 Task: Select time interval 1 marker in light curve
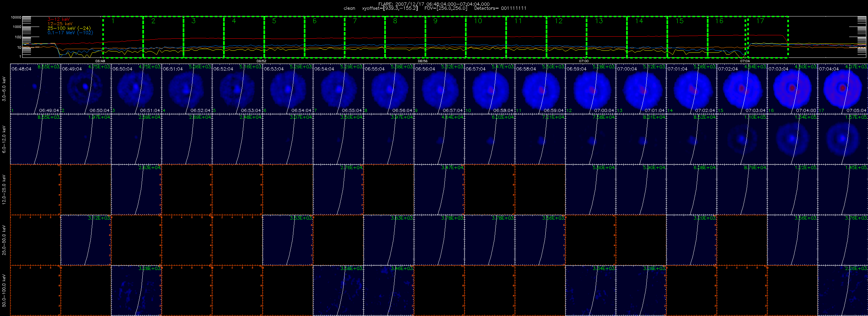113,21
